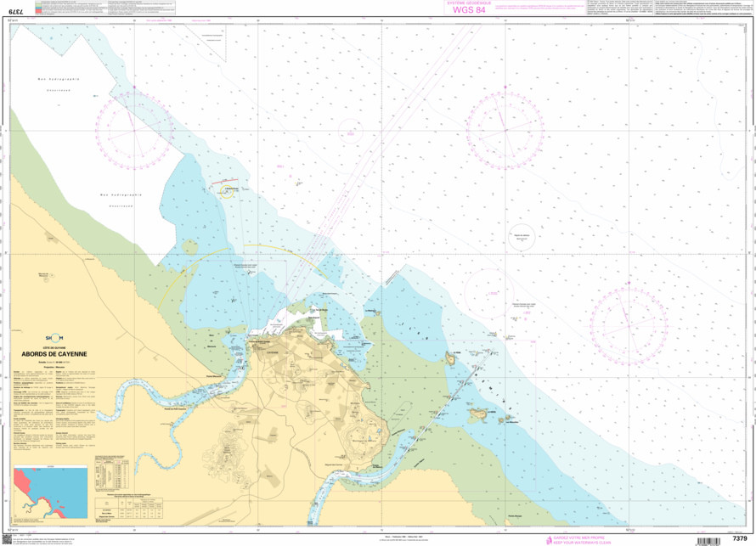Click chart number 7379 at bottom right
The image size is (756, 546).
click(739, 538)
